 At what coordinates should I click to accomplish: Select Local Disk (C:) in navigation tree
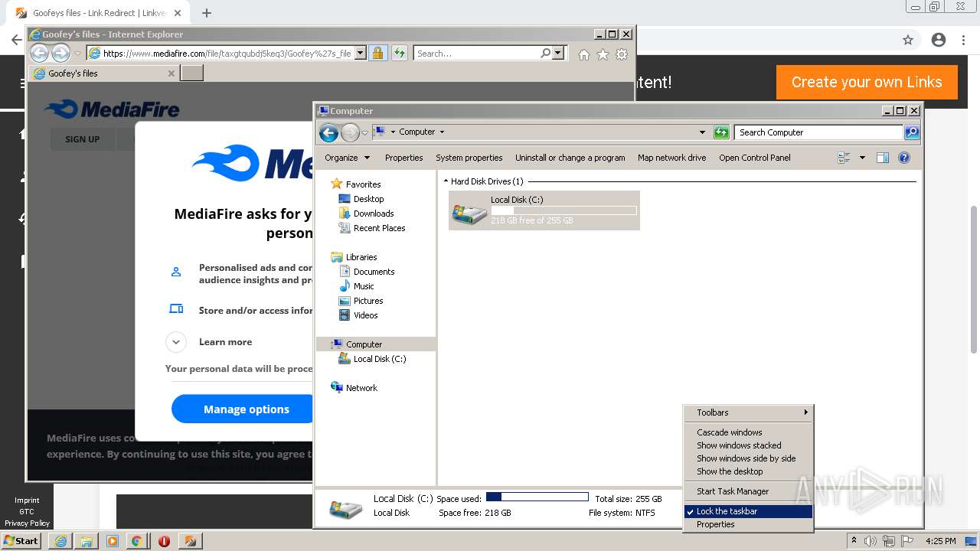click(x=380, y=359)
